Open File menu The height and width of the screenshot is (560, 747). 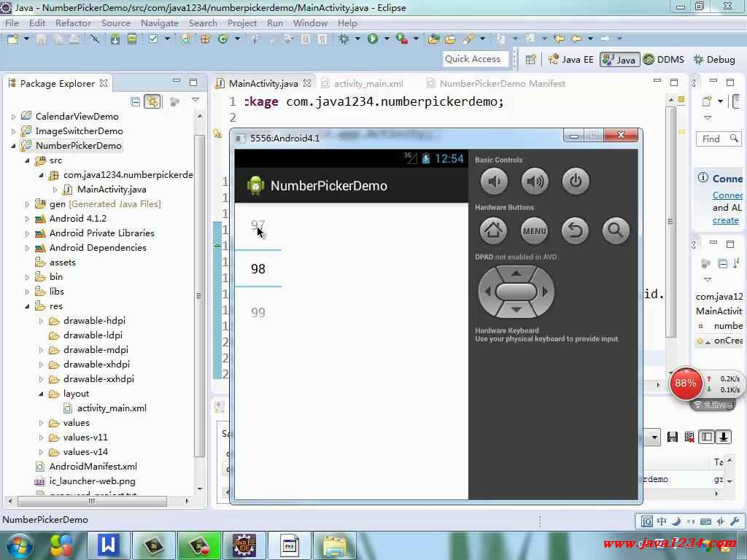click(x=12, y=23)
